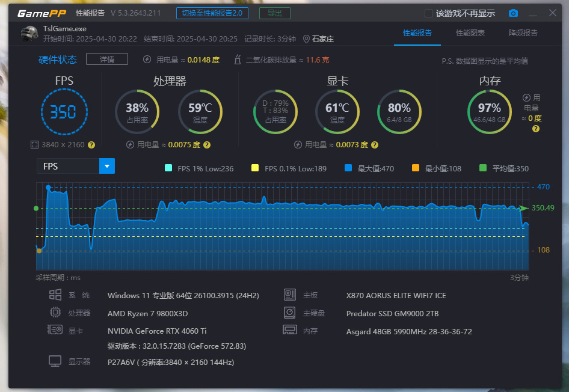This screenshot has height=392, width=569.
Task: Click the motherboard icon next to 主板
Action: [x=289, y=295]
